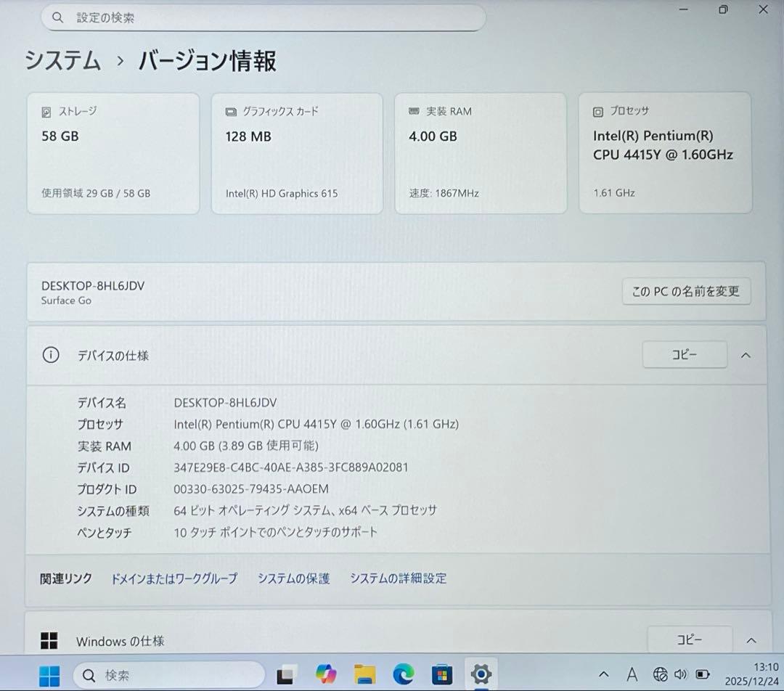Open the Start menu
Viewport: 784px width, 691px height.
pos(48,674)
